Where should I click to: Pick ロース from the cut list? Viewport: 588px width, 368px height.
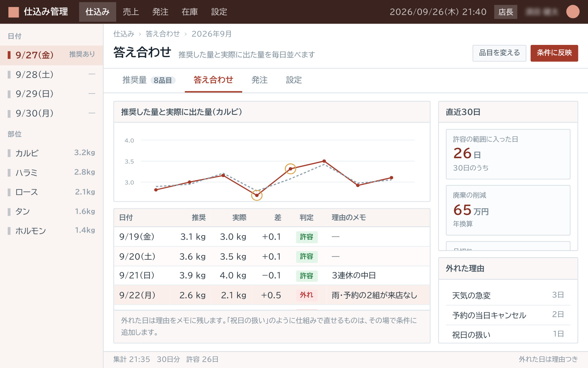51,192
